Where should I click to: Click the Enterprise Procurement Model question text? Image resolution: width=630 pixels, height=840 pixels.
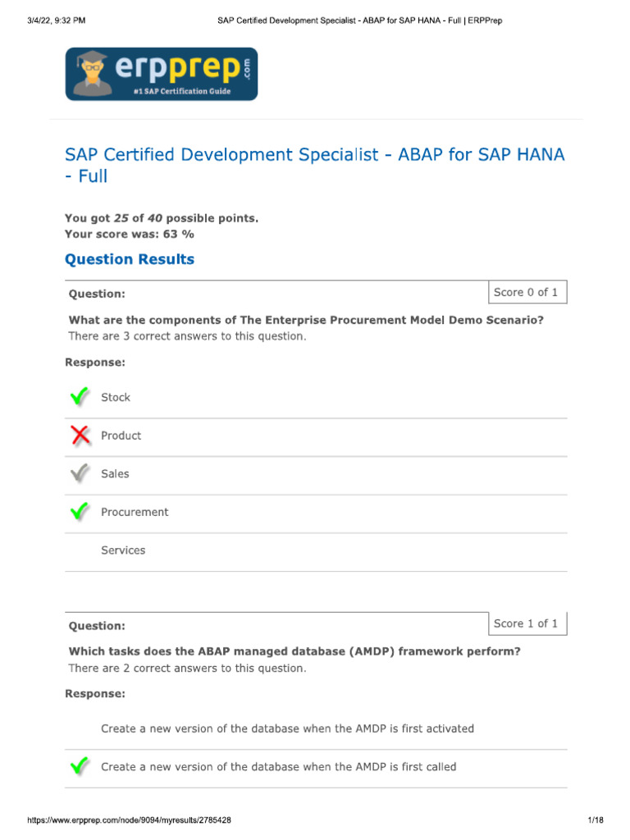point(306,320)
